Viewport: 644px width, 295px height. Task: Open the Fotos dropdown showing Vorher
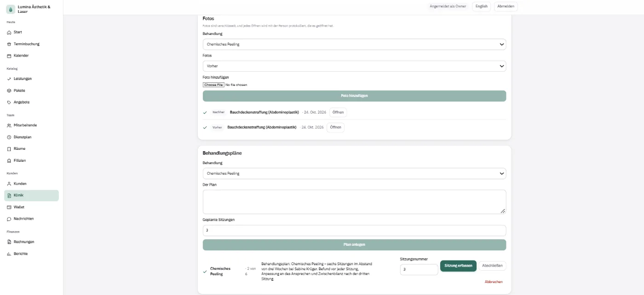click(x=354, y=66)
